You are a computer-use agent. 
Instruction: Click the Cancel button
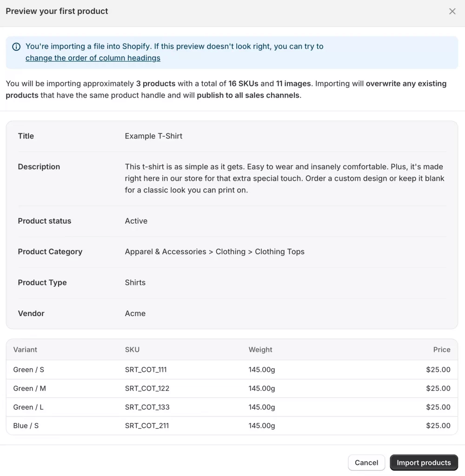pos(366,463)
